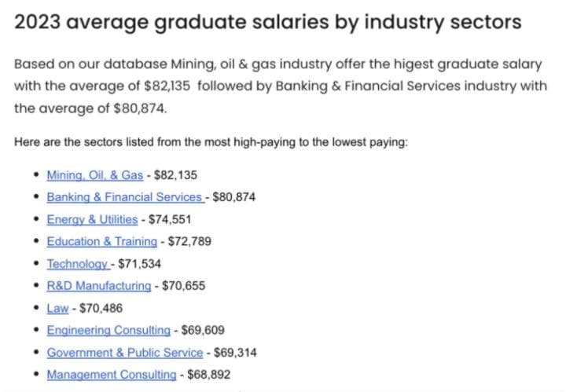Viewport: 566px width, 392px height.
Task: Open the Engineering Consulting link
Action: click(108, 331)
